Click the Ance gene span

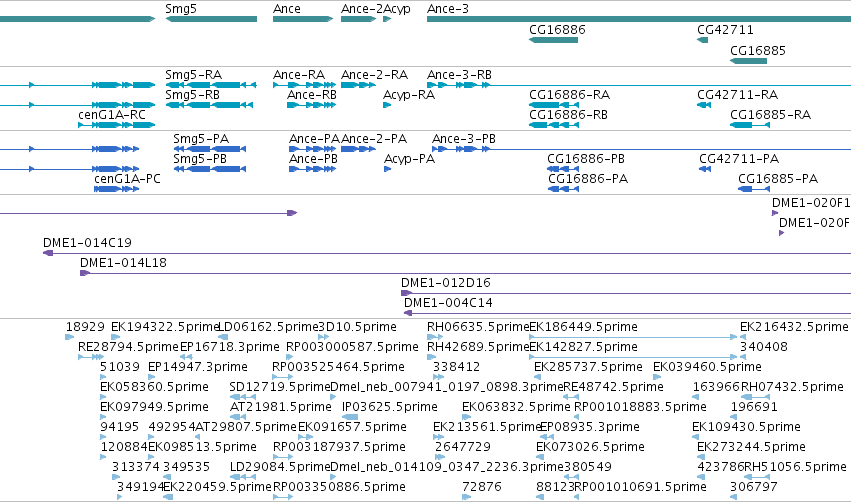pyautogui.click(x=303, y=19)
